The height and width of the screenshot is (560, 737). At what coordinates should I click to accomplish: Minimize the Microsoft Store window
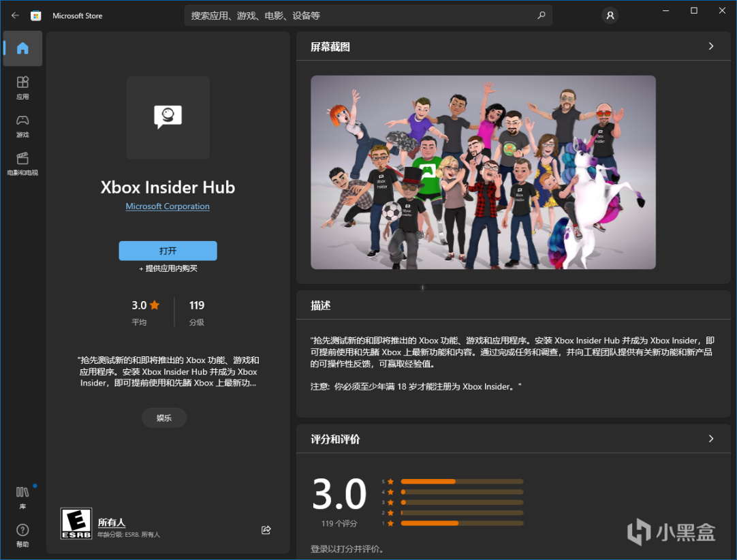pyautogui.click(x=665, y=10)
